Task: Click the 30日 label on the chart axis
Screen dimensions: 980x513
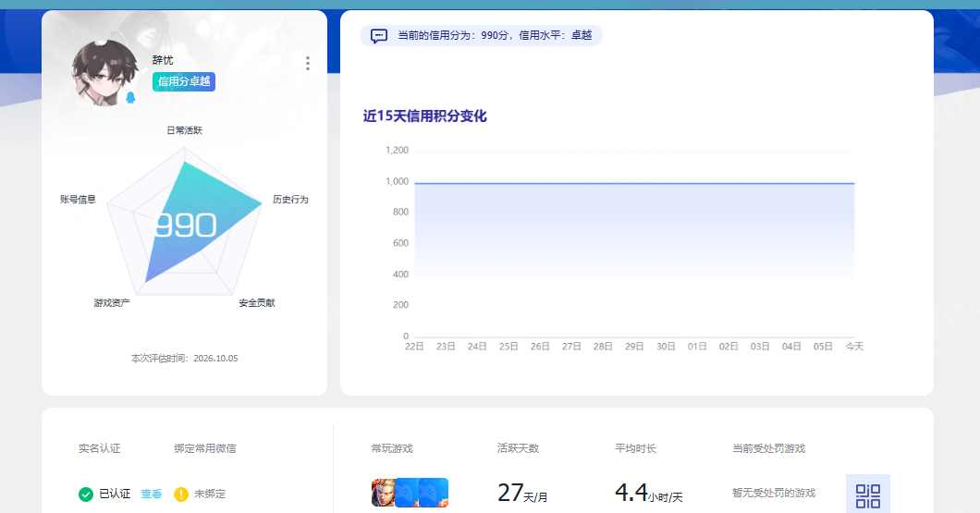Action: click(666, 347)
